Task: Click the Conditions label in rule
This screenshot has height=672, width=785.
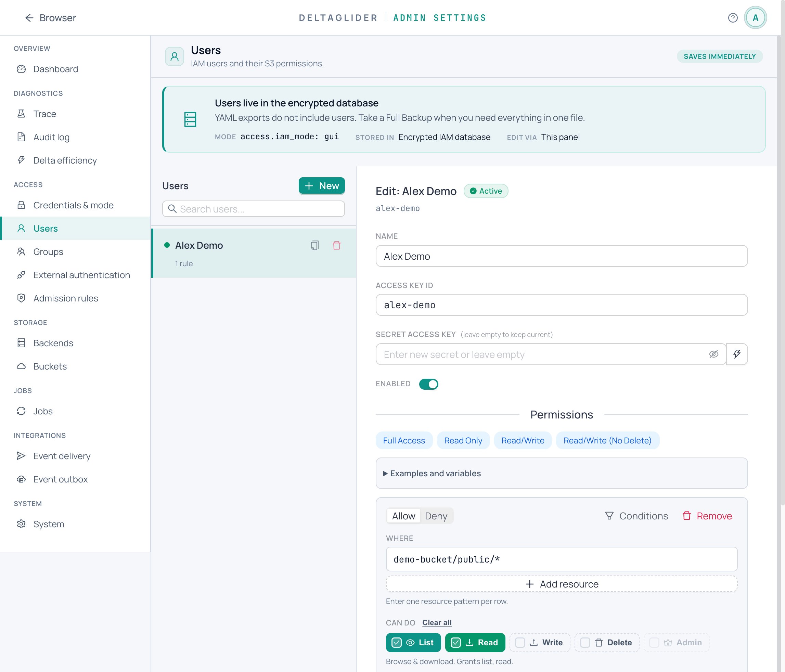Action: [643, 516]
